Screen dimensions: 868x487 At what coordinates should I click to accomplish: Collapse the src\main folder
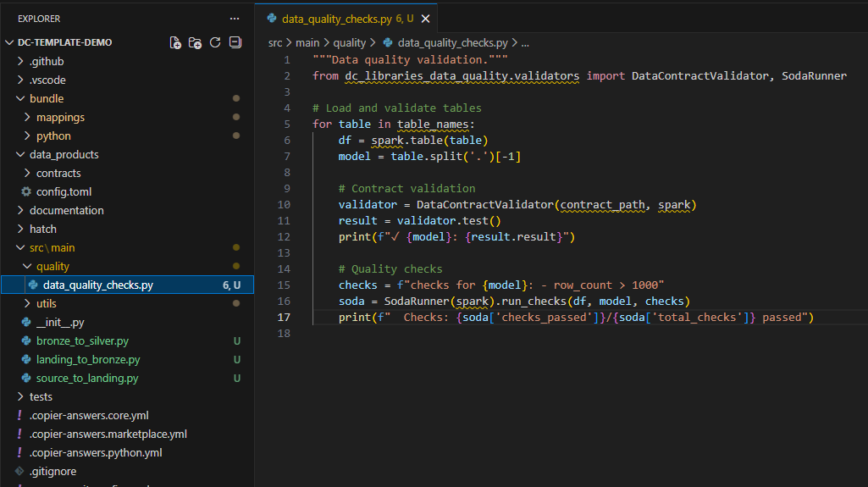point(20,248)
